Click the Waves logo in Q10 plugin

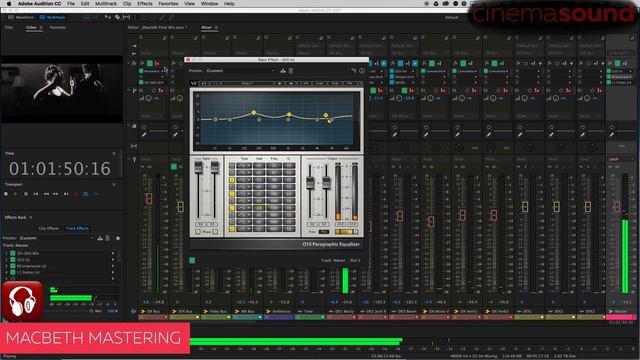(194, 84)
